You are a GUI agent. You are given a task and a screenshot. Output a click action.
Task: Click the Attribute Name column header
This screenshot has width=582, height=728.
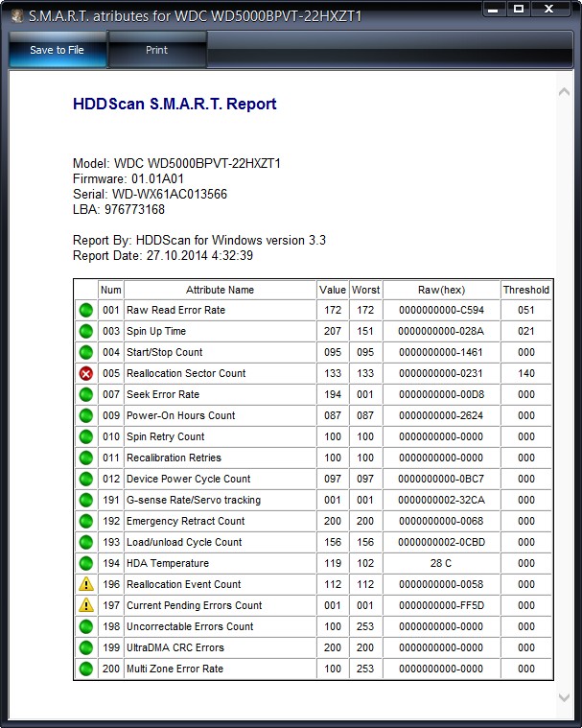[220, 291]
